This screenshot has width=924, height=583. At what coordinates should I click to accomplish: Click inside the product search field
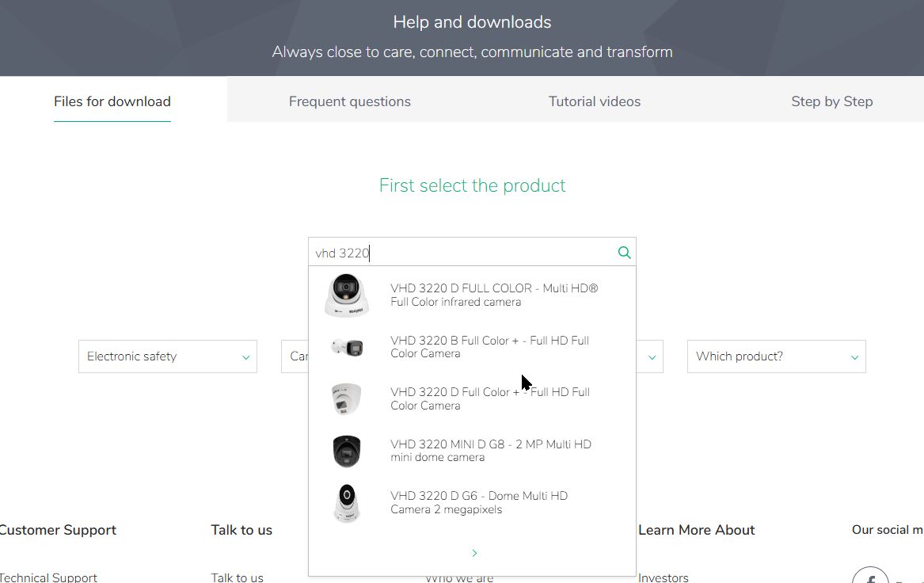459,253
